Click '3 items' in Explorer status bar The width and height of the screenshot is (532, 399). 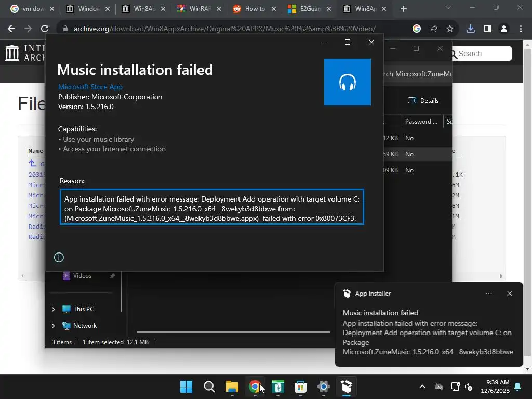tap(62, 342)
